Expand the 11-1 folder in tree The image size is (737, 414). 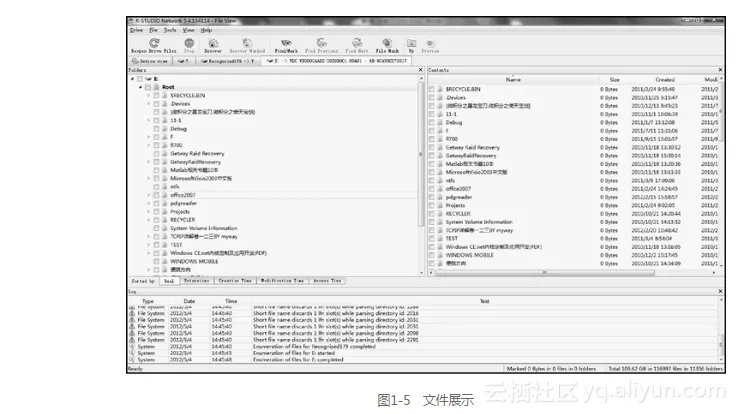pyautogui.click(x=149, y=120)
